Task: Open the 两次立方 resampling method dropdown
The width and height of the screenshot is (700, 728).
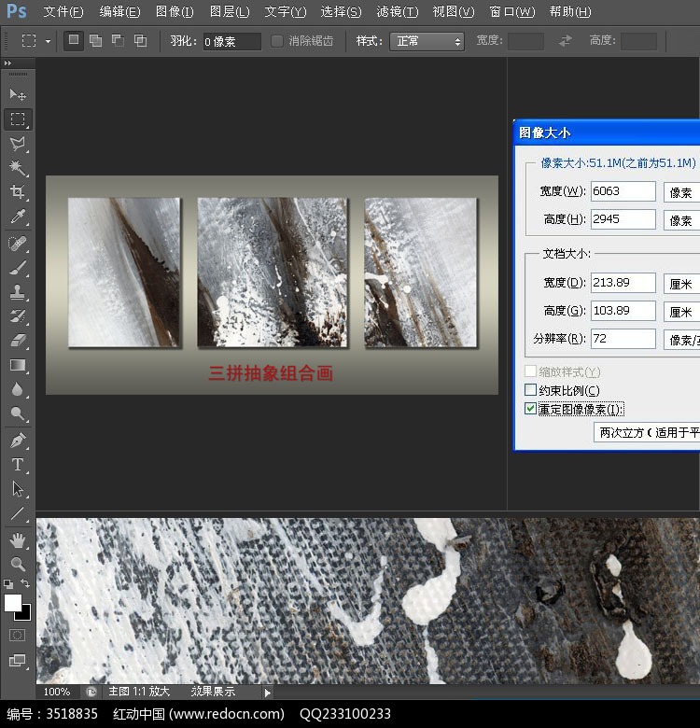Action: click(x=648, y=432)
